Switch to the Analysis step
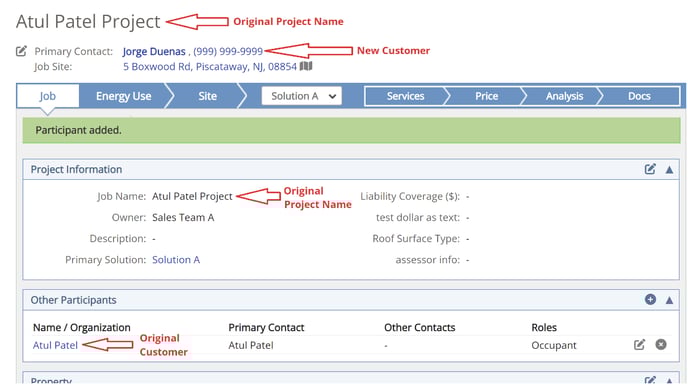The image size is (688, 389). click(x=564, y=96)
